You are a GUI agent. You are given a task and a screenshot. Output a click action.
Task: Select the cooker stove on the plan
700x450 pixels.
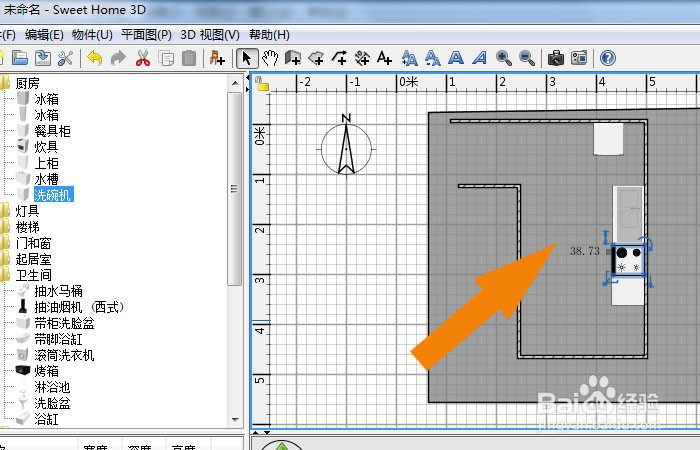tap(629, 260)
